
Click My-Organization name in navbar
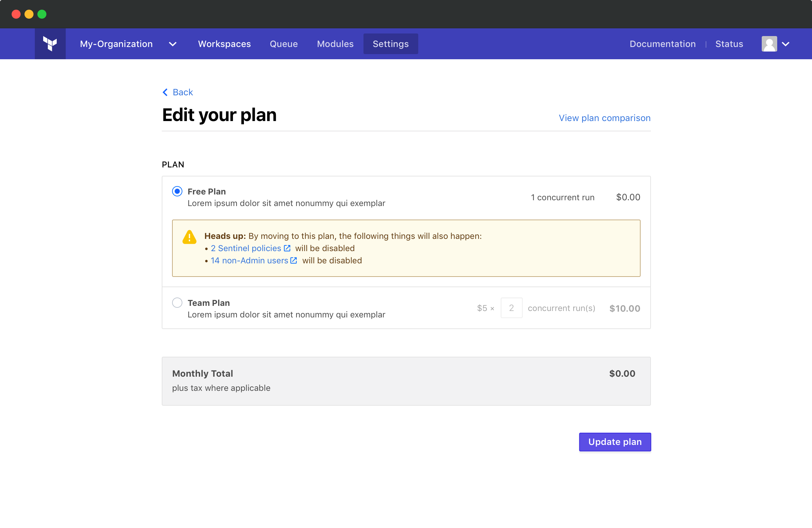pyautogui.click(x=116, y=44)
